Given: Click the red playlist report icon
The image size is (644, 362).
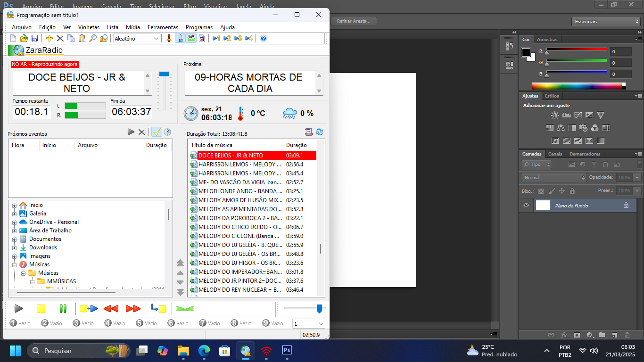Looking at the screenshot, I should pos(309,132).
